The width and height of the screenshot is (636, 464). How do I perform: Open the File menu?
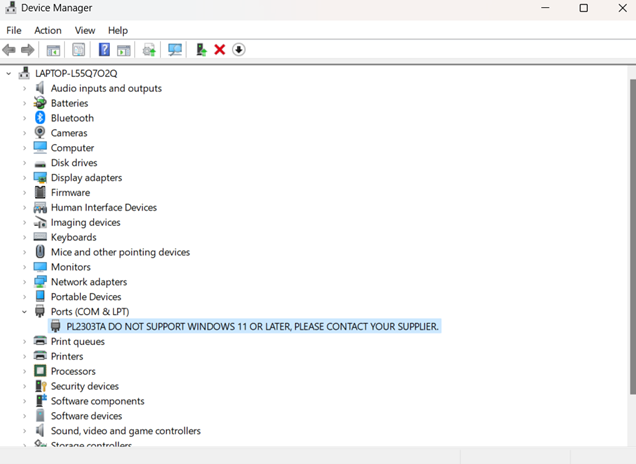point(14,30)
